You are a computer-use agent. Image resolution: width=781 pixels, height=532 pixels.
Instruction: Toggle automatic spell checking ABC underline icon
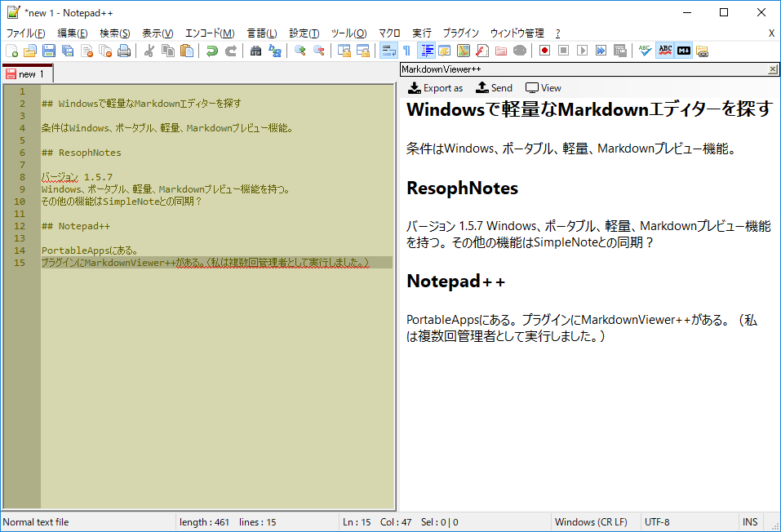(x=665, y=51)
